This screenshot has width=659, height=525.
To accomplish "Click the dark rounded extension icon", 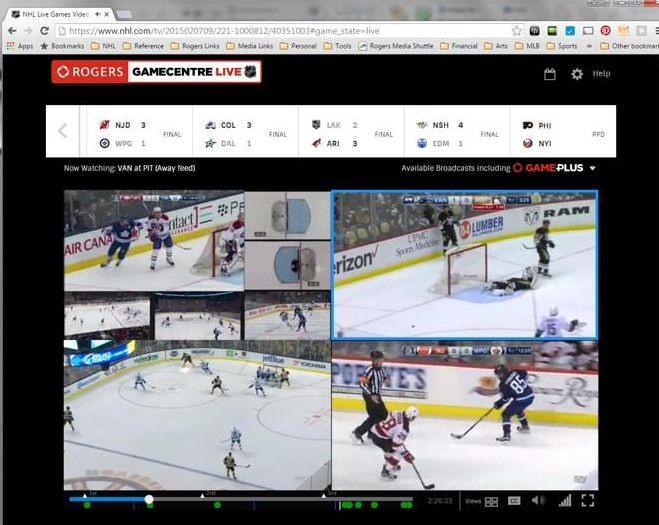I will 534,31.
